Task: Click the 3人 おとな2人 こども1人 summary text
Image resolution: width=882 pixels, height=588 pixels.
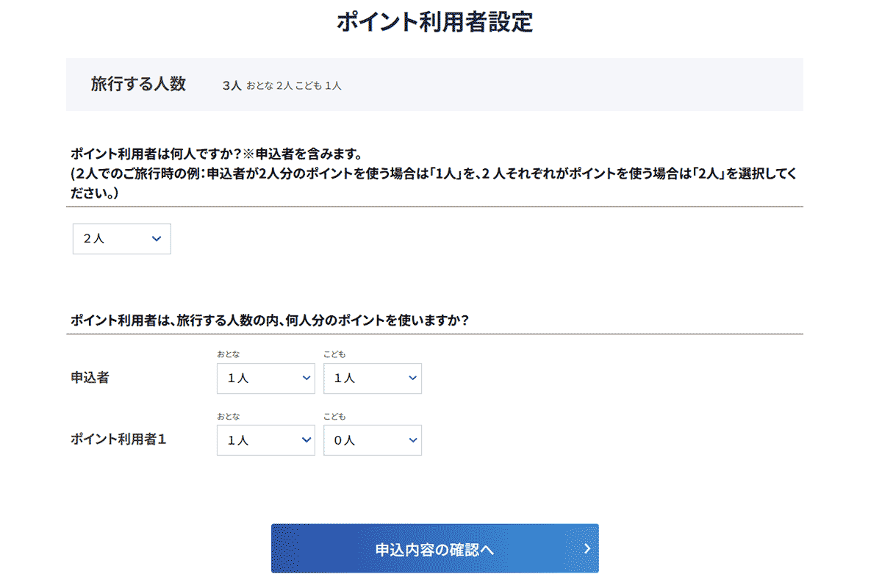Action: 282,86
